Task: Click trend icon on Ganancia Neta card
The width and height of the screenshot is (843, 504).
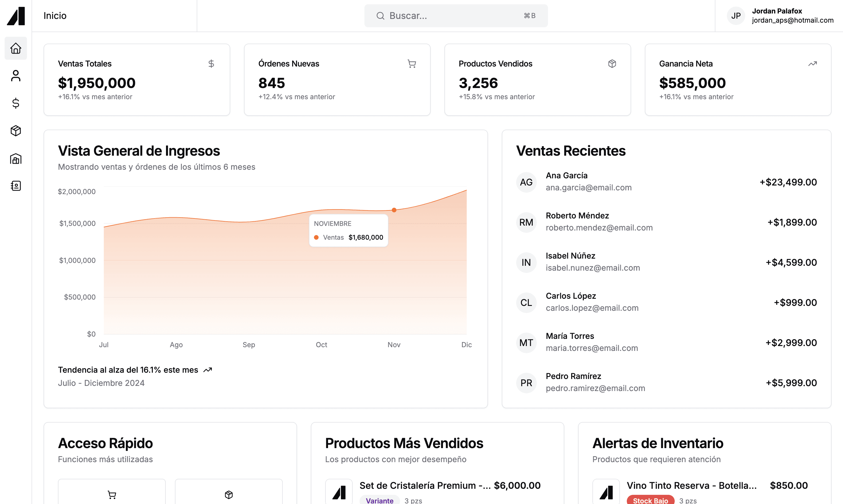Action: [x=812, y=64]
